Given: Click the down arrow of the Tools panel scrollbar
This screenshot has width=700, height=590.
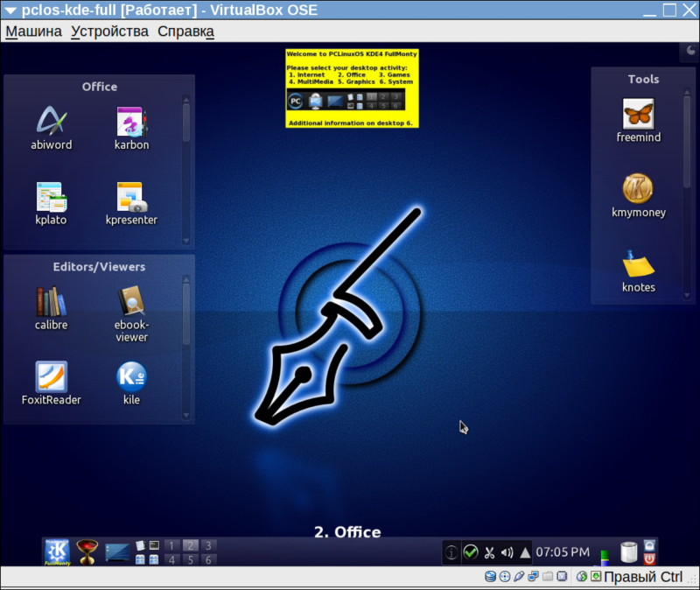Looking at the screenshot, I should (687, 295).
